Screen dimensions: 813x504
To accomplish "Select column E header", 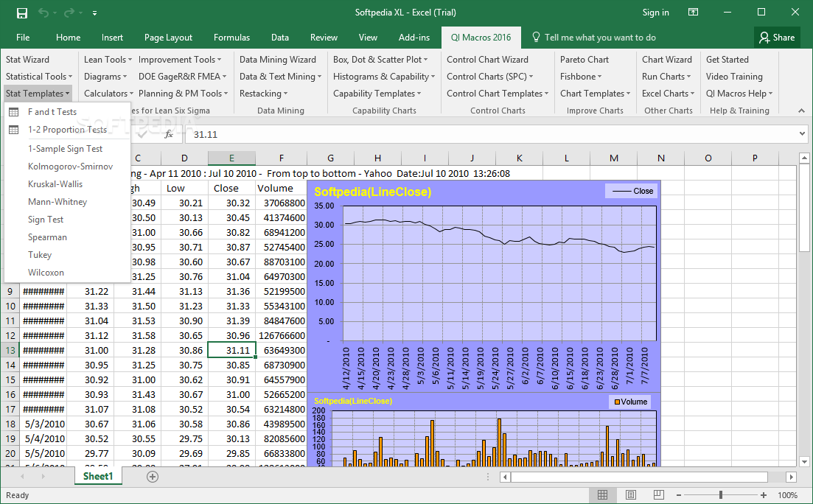I will 231,158.
